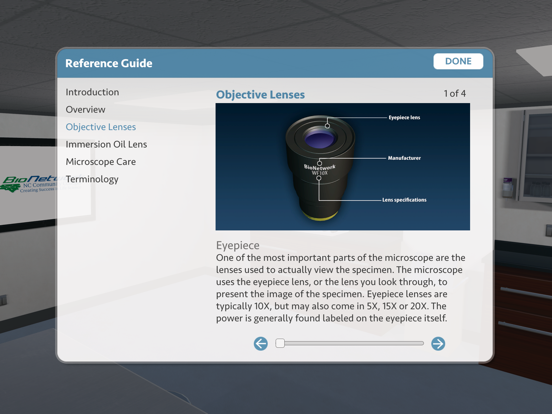Open the Terminology section
This screenshot has width=552, height=414.
click(x=92, y=179)
